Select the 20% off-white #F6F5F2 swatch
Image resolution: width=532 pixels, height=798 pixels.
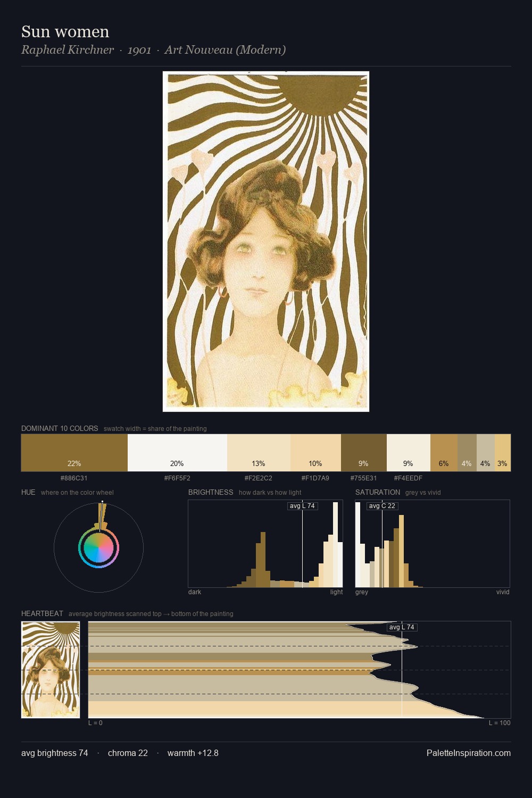[x=177, y=453]
